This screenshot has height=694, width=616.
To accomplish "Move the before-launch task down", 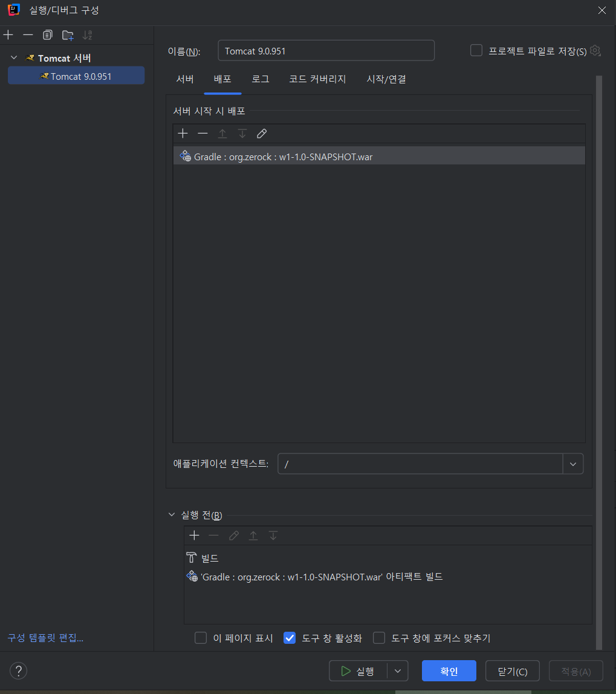I will [x=273, y=536].
